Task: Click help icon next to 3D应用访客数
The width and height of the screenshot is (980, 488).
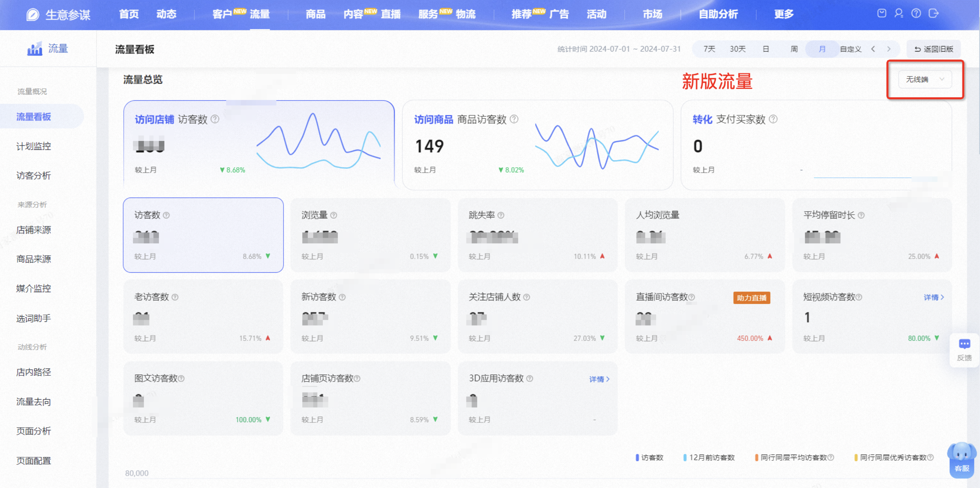Action: tap(530, 378)
